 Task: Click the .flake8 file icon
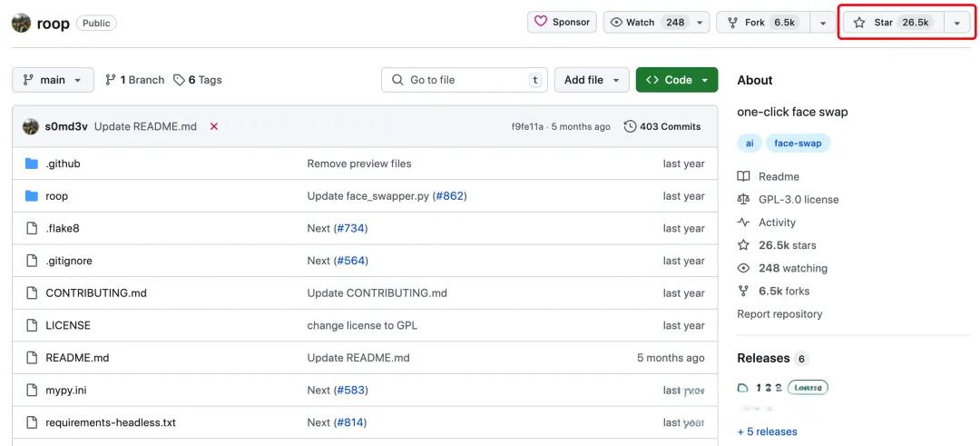click(x=32, y=228)
